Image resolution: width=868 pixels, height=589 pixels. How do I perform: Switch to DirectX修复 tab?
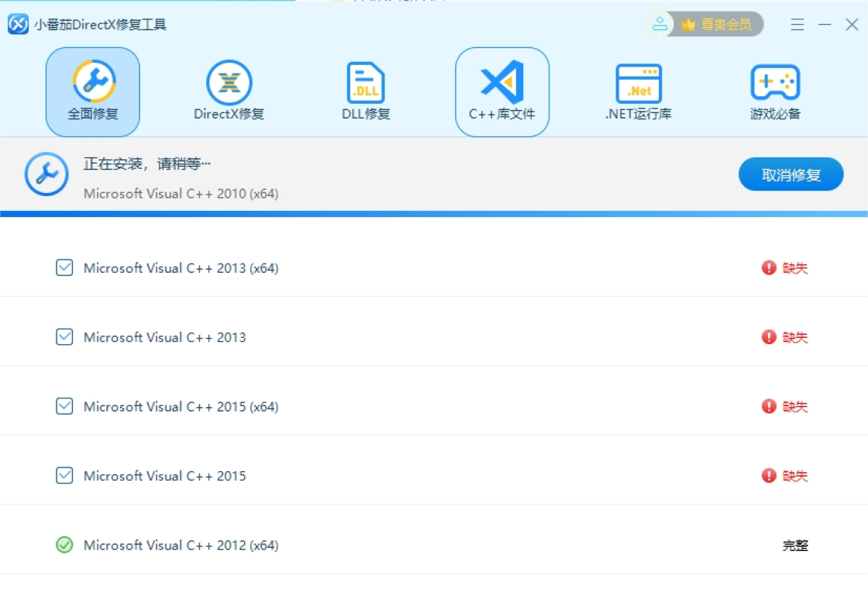[x=229, y=92]
